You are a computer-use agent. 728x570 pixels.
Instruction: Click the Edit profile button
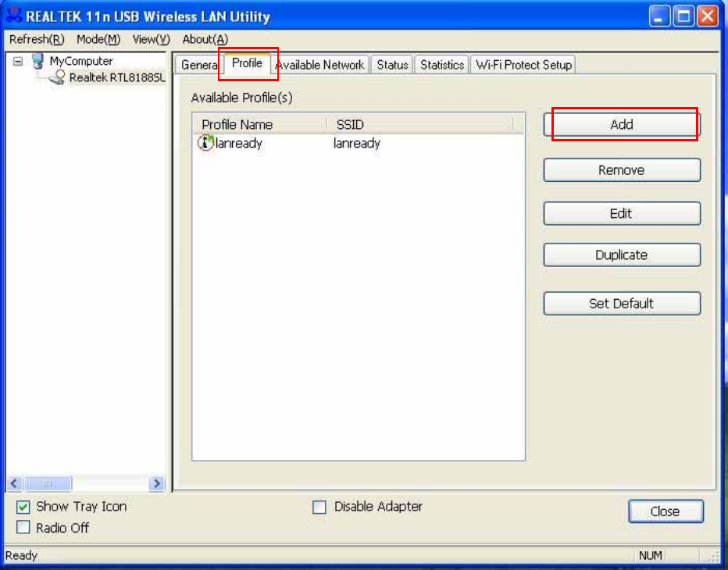tap(622, 213)
